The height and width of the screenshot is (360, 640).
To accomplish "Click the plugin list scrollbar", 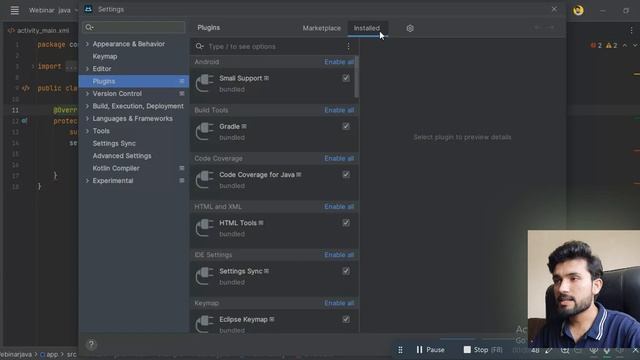I will pyautogui.click(x=357, y=77).
